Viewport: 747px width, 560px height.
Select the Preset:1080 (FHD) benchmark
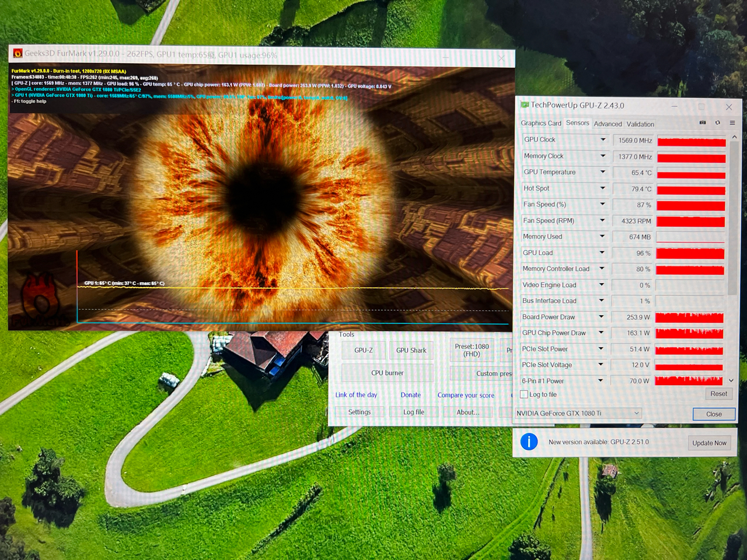[x=472, y=350]
